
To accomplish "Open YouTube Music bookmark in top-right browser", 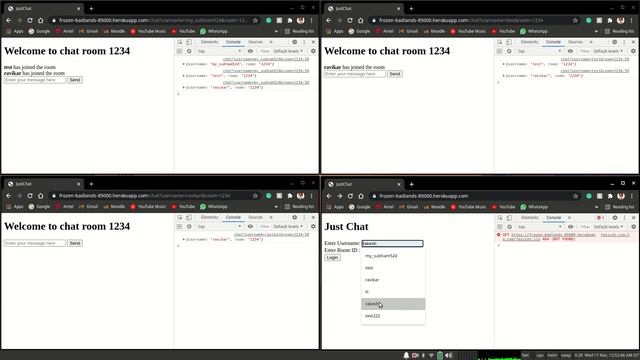I will pyautogui.click(x=468, y=31).
